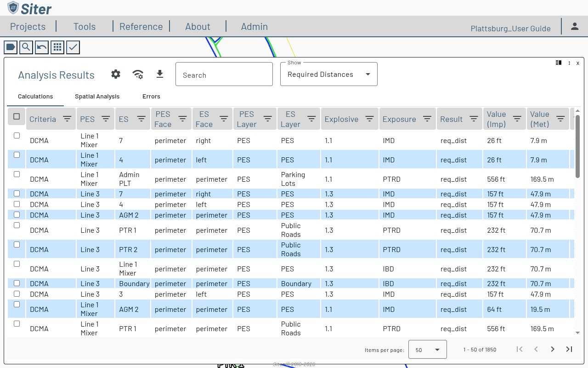Open Analysis Results settings gear
Screen dimensions: 588x368
pyautogui.click(x=116, y=74)
